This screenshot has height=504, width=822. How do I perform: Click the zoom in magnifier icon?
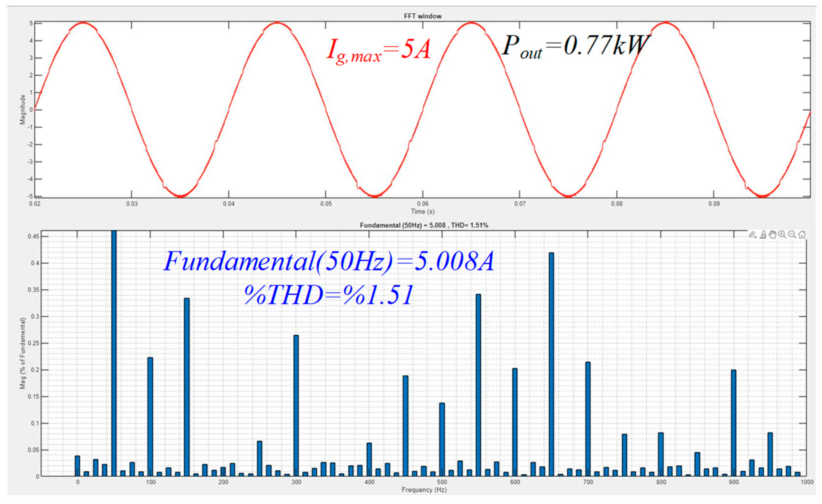pyautogui.click(x=782, y=234)
